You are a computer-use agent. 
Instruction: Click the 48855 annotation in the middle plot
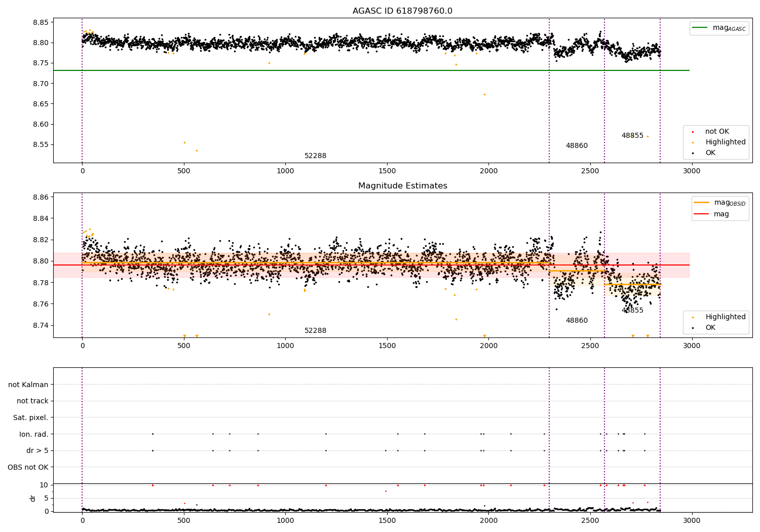(632, 311)
